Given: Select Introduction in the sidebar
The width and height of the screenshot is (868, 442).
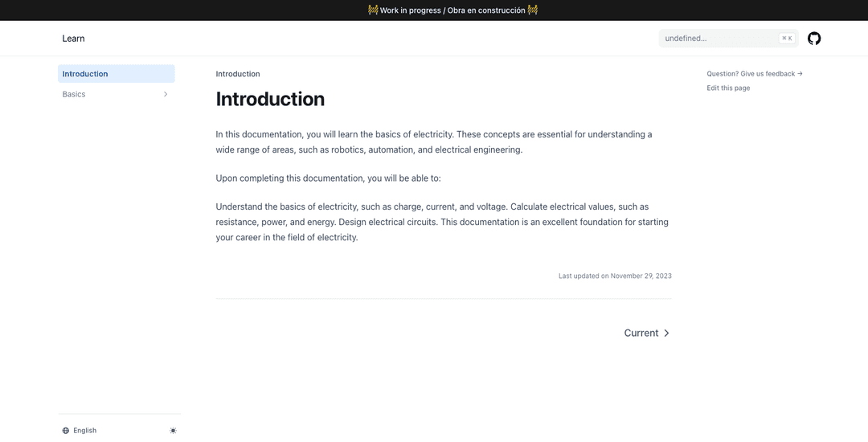Looking at the screenshot, I should pos(117,74).
